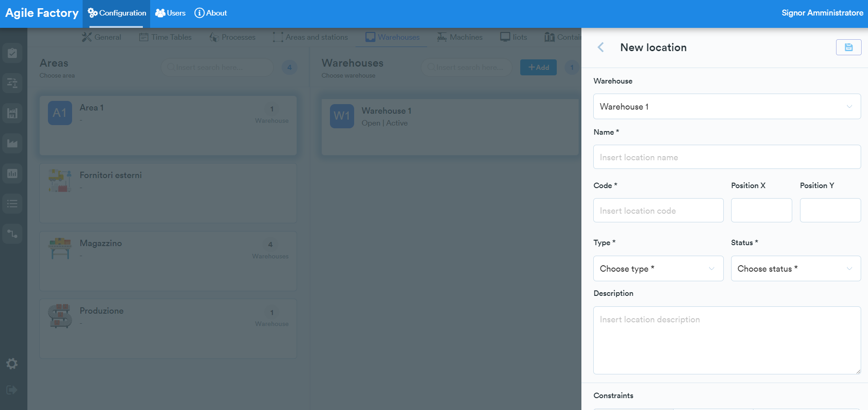Open the settings gear in left sidebar
Image resolution: width=868 pixels, height=410 pixels.
(x=12, y=363)
